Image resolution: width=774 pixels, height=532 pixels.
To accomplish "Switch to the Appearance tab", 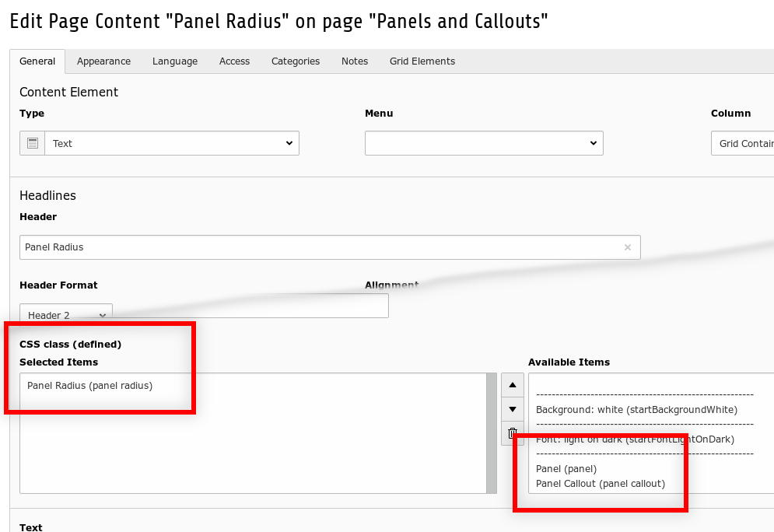I will point(103,61).
